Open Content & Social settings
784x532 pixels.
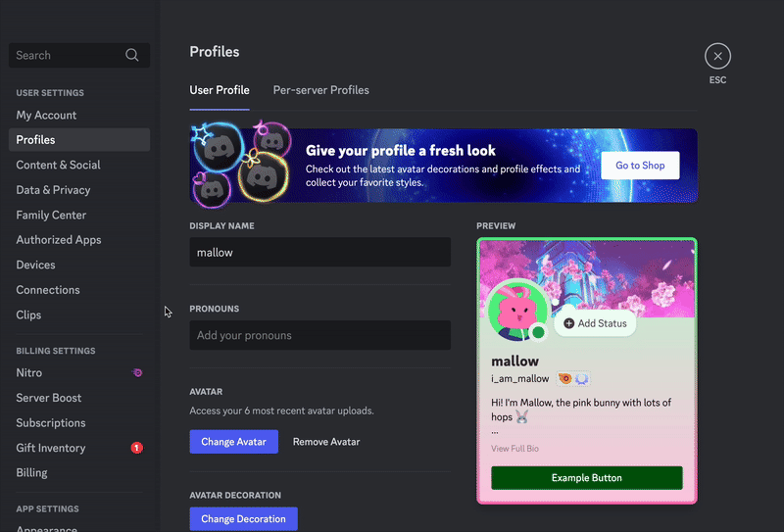tap(58, 165)
